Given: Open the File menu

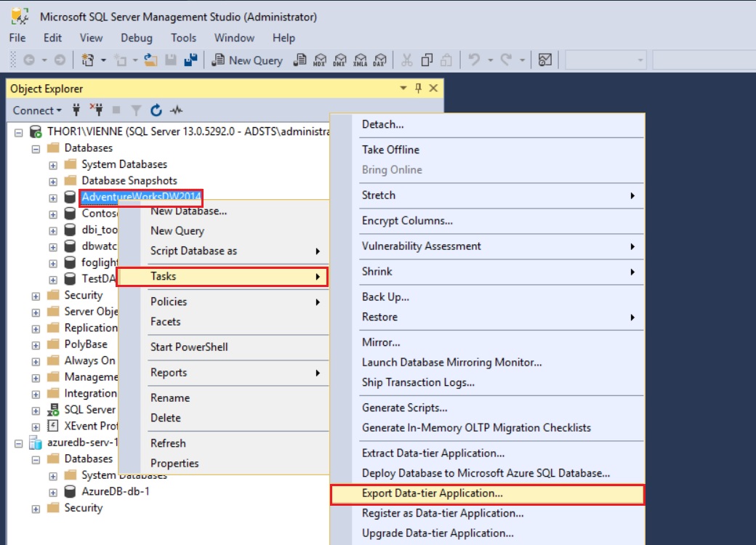Looking at the screenshot, I should (x=17, y=38).
